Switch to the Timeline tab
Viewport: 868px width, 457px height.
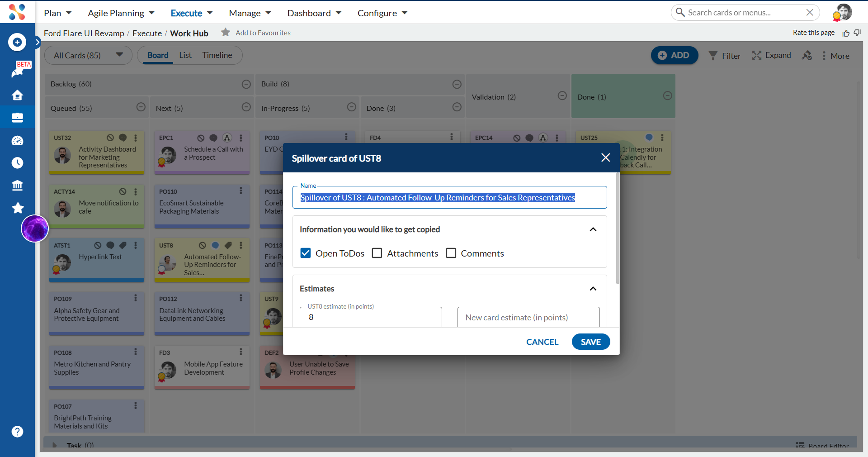click(x=217, y=55)
